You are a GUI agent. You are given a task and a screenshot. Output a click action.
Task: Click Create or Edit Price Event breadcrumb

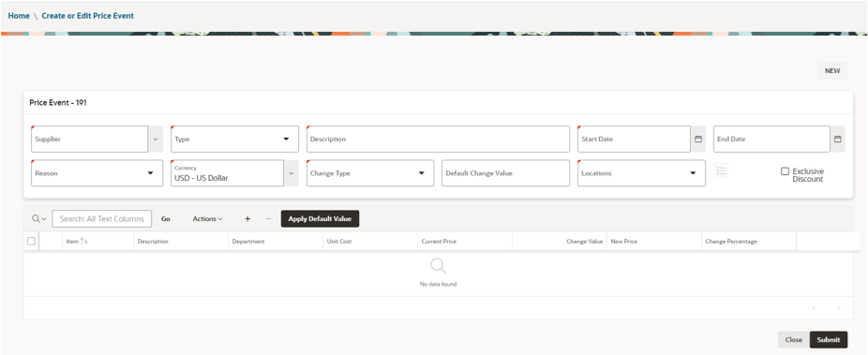pyautogui.click(x=87, y=16)
